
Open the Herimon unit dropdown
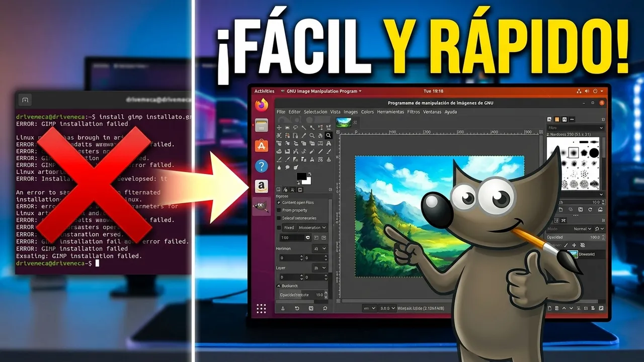pyautogui.click(x=320, y=248)
